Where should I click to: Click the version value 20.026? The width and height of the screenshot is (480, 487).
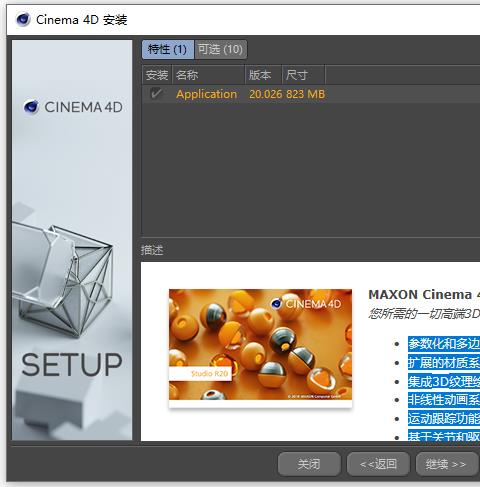coord(266,94)
